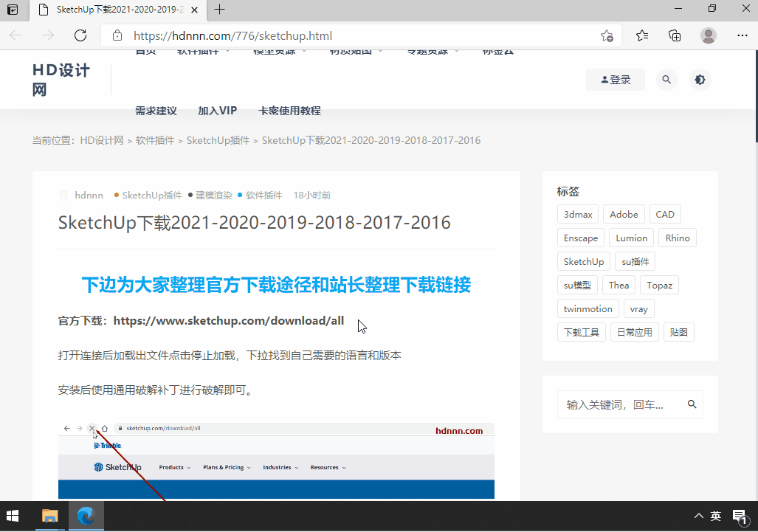
Task: Select the 日常应用 tag
Action: [634, 333]
